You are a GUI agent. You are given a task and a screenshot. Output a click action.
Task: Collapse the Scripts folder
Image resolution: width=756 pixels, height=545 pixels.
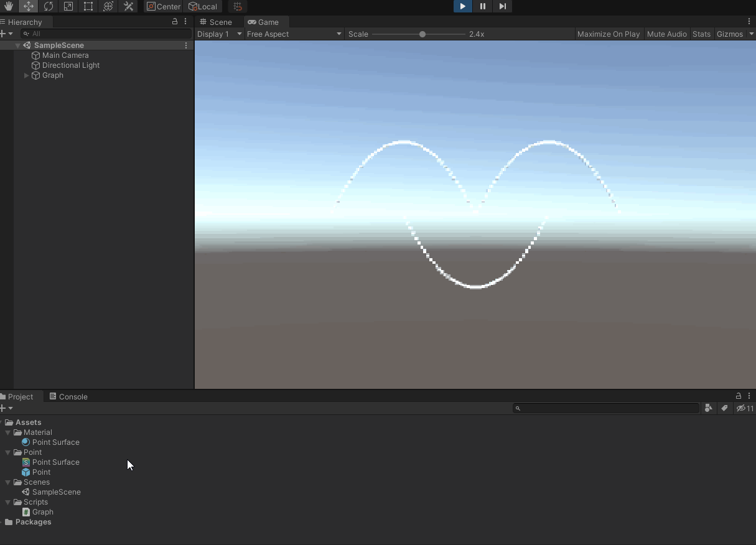[8, 502]
